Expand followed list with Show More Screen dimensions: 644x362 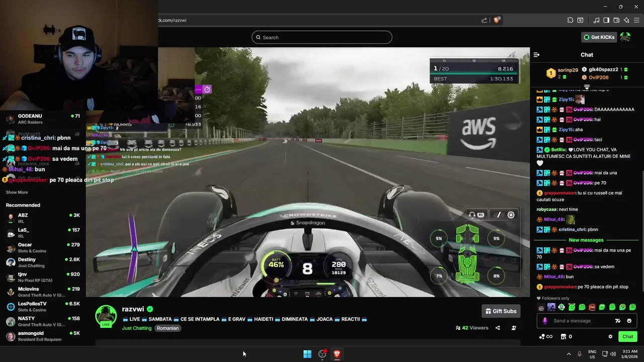(x=17, y=193)
